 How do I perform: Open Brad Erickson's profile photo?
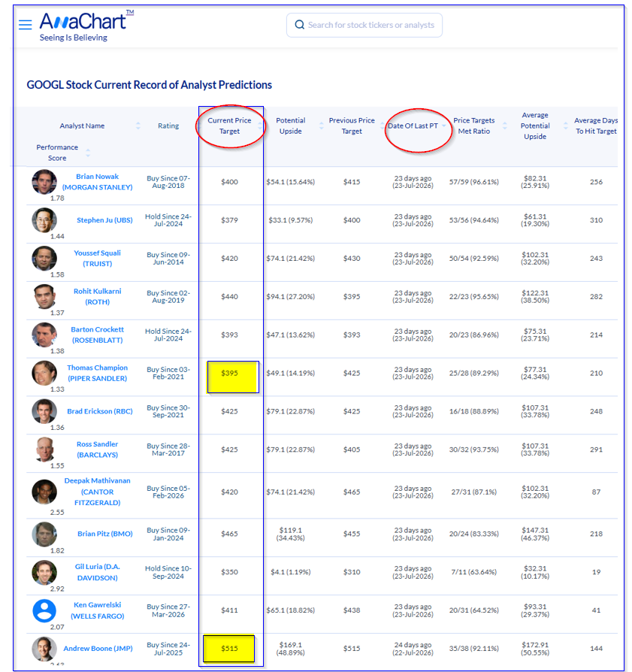point(44,411)
